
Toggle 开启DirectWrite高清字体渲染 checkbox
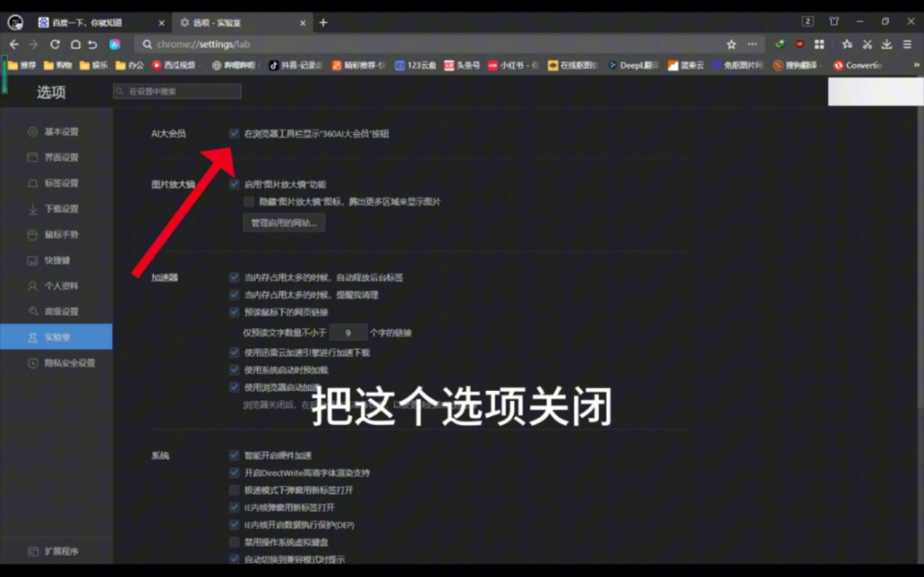coord(234,473)
